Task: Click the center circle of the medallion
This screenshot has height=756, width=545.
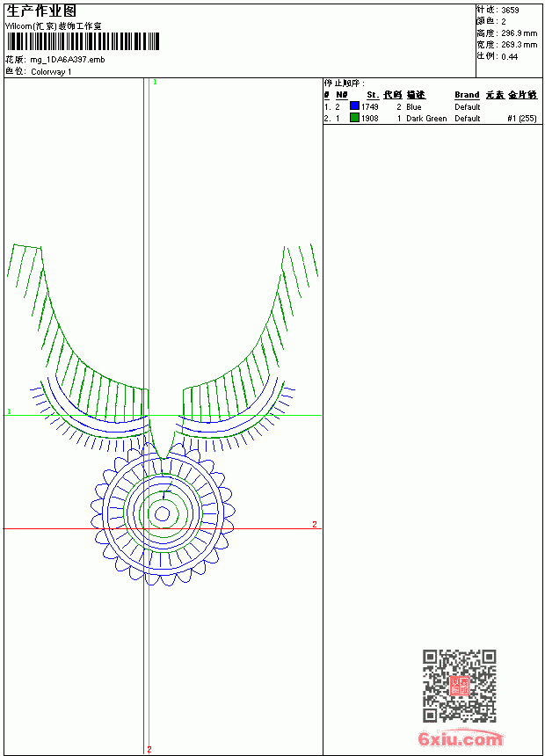Action: [162, 514]
